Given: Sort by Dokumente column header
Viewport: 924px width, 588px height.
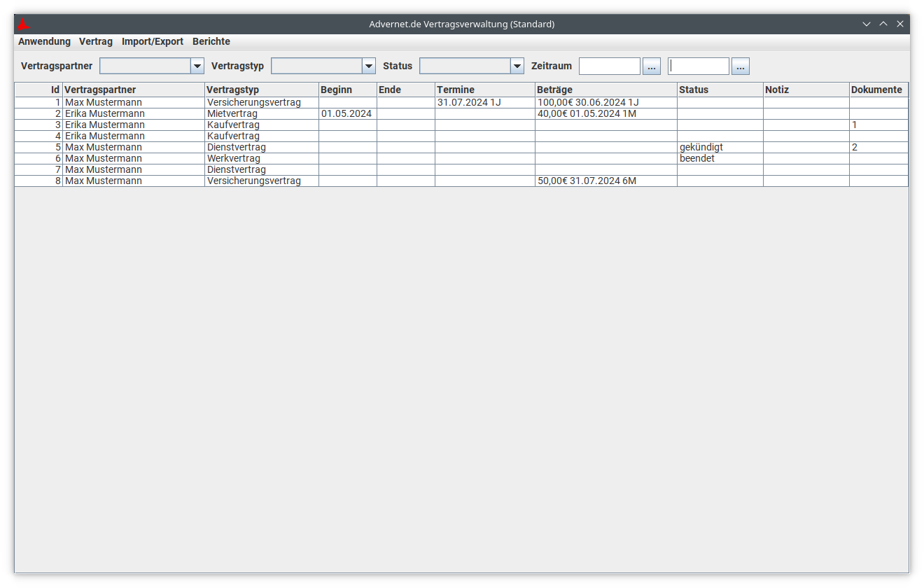Looking at the screenshot, I should click(878, 90).
